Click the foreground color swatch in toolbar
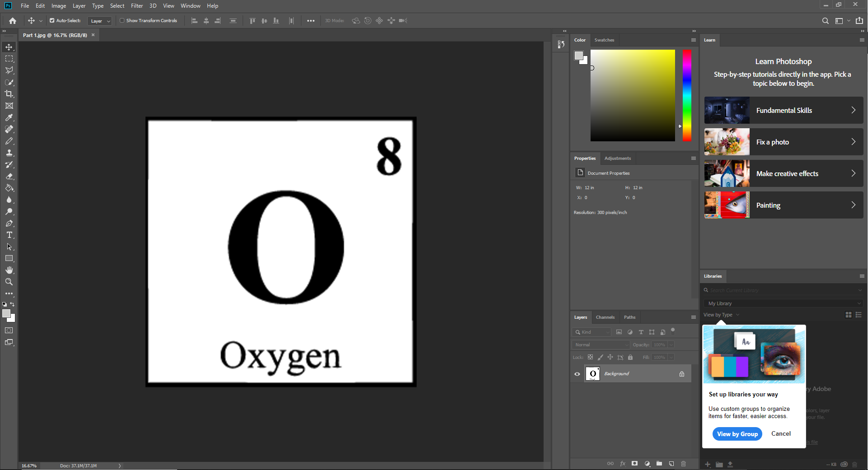This screenshot has width=868, height=470. (6, 314)
